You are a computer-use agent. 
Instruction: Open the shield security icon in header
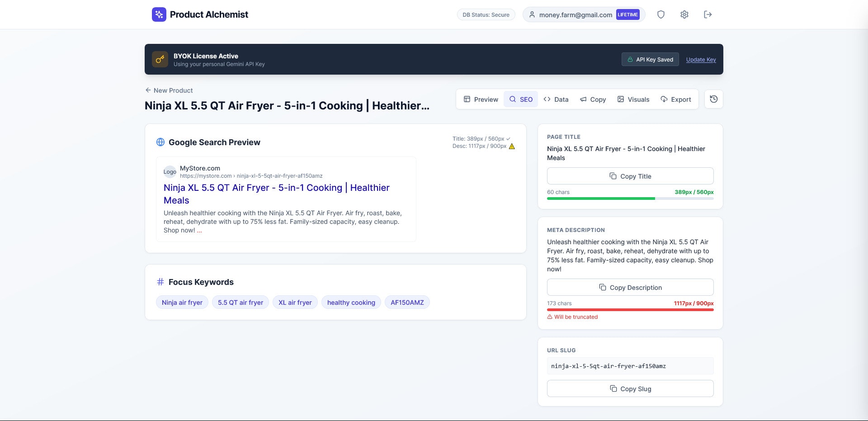(x=661, y=14)
